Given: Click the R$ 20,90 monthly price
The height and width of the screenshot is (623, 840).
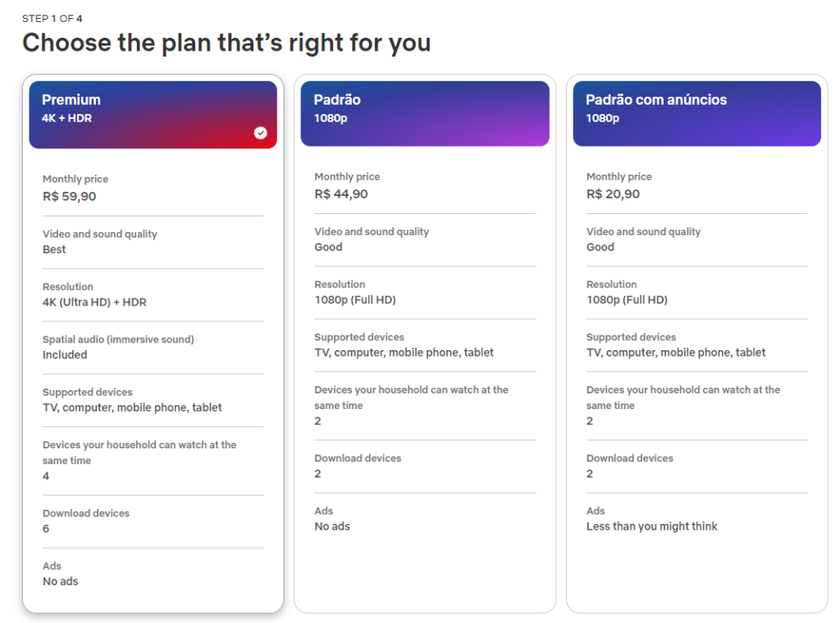Looking at the screenshot, I should [x=613, y=194].
